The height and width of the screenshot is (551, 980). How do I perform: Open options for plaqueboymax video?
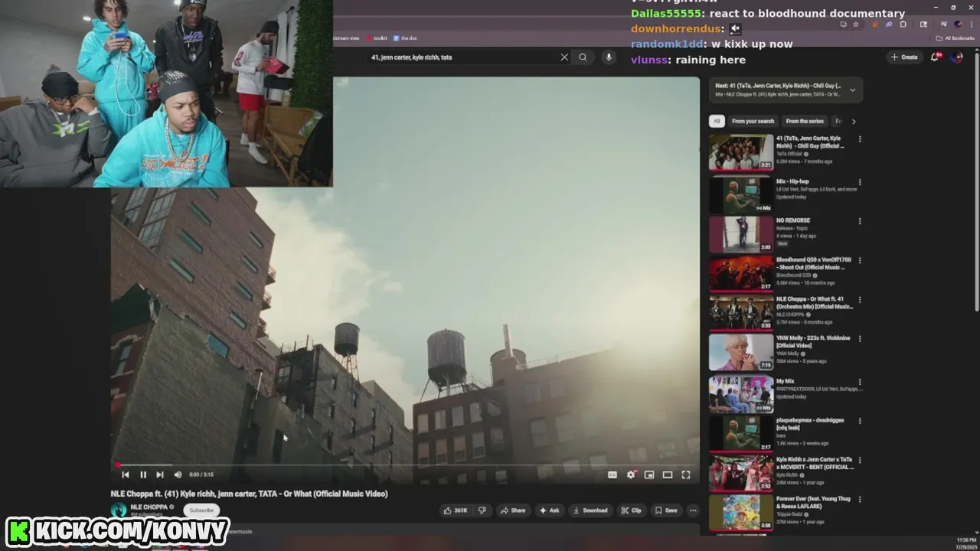pos(860,421)
